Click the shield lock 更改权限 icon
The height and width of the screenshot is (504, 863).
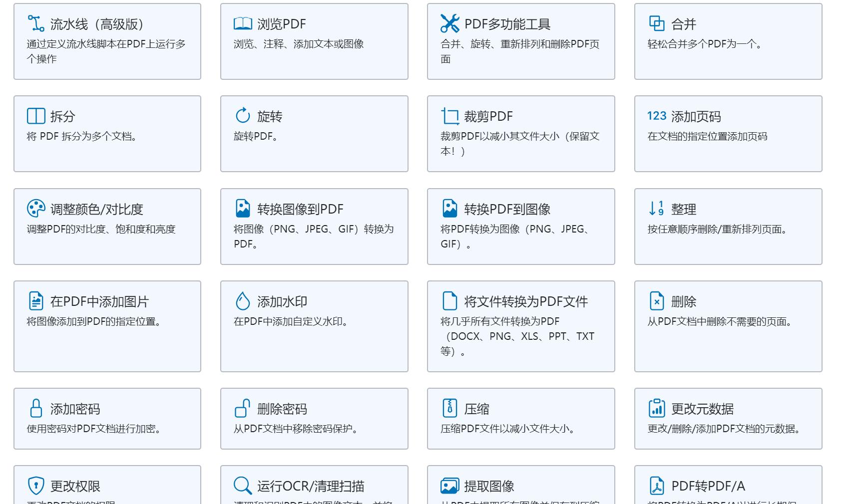36,486
